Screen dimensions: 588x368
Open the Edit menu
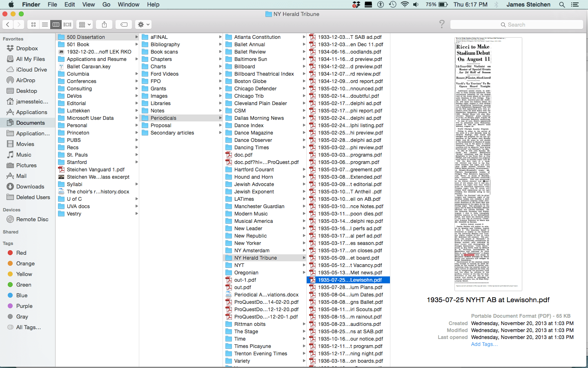pos(70,4)
